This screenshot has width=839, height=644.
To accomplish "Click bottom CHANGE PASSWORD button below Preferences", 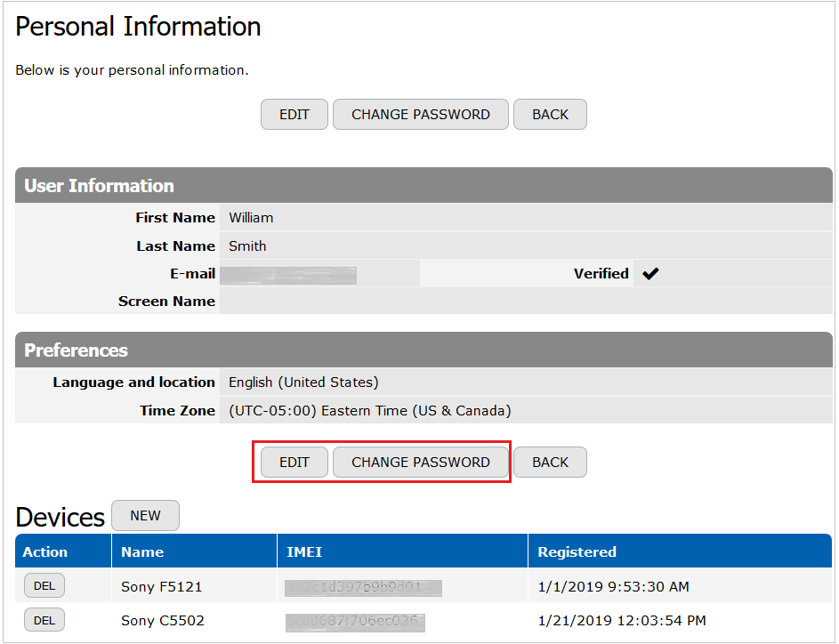I will (421, 463).
